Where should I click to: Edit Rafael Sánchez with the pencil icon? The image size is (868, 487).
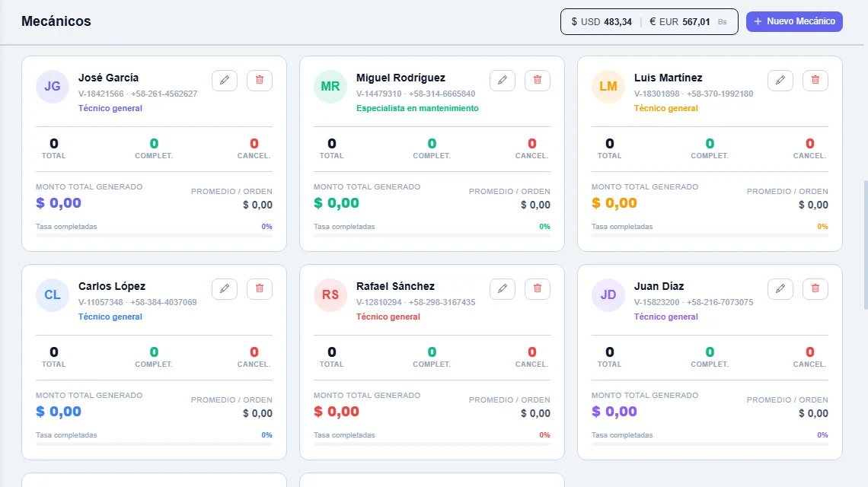pyautogui.click(x=503, y=289)
